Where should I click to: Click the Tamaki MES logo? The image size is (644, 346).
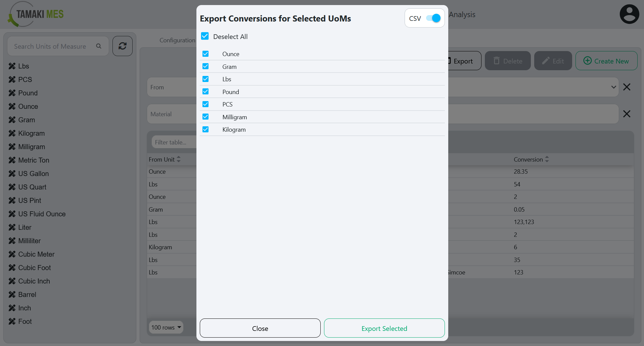(35, 14)
